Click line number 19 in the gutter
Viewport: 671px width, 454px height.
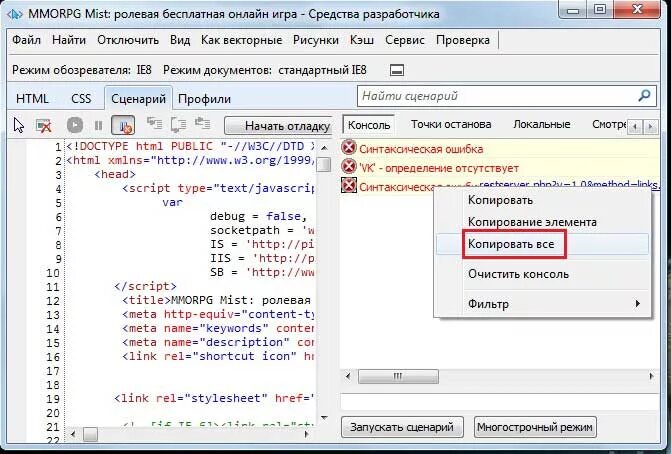(x=53, y=399)
